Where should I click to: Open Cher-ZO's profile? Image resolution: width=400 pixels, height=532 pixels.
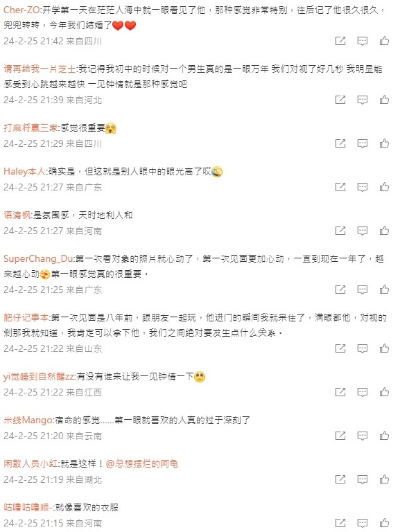(21, 10)
